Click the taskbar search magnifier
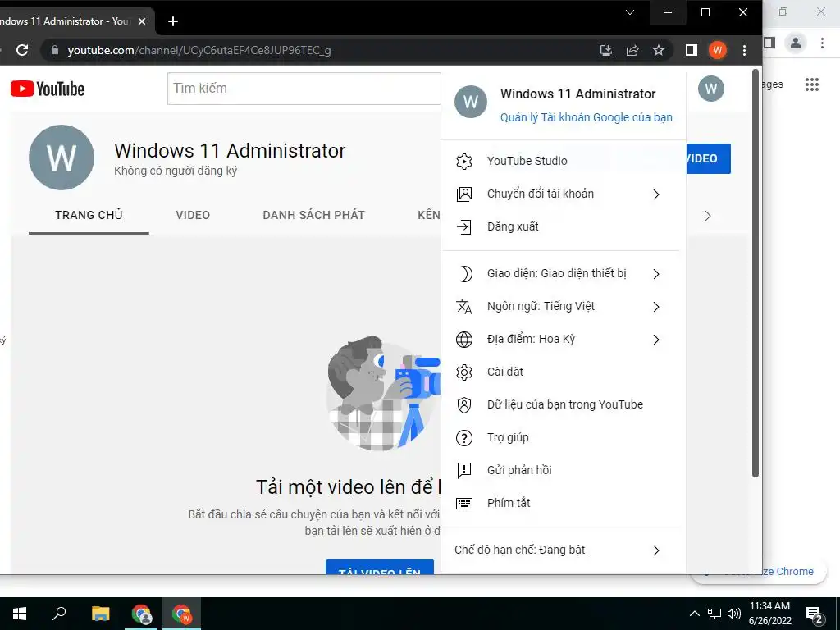Viewport: 840px width, 630px height. tap(59, 613)
